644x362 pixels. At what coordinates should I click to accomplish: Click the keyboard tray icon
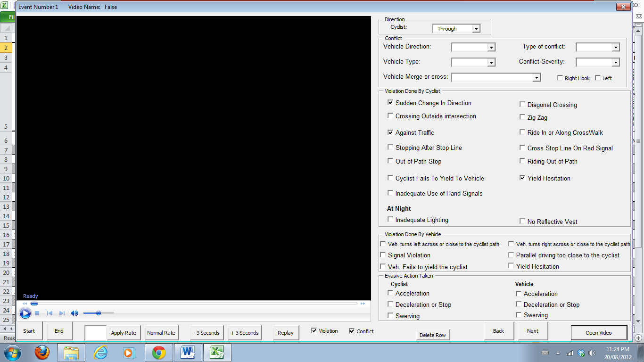coord(545,353)
